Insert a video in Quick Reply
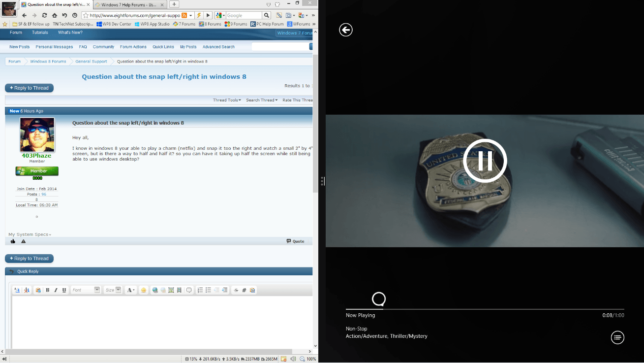The height and width of the screenshot is (363, 644). pyautogui.click(x=179, y=290)
